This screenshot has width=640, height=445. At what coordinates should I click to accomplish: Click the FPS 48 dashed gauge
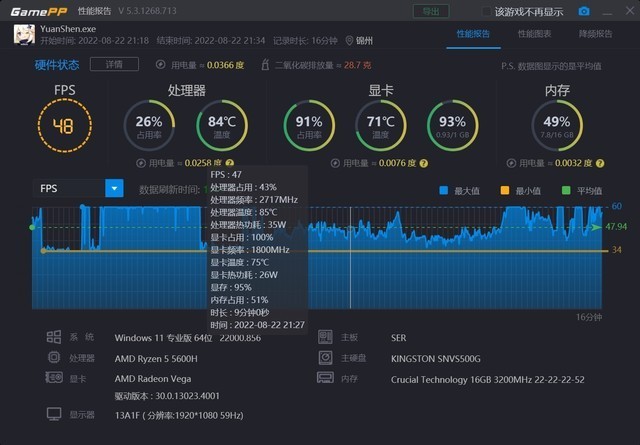tap(64, 126)
